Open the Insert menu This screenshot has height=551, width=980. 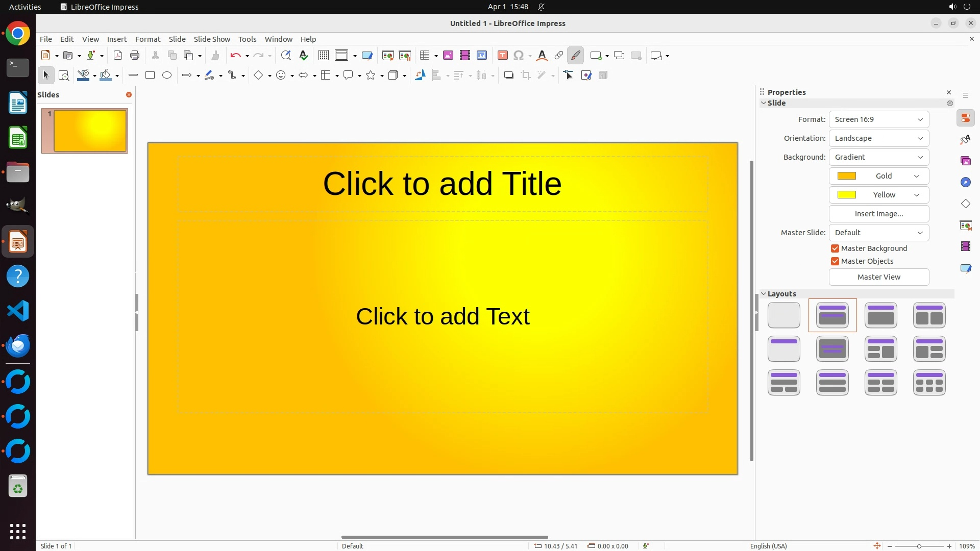[x=117, y=39]
